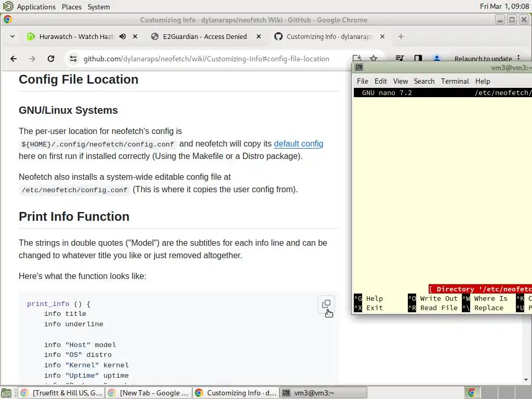The height and width of the screenshot is (399, 532).
Task: Click 'info "Uptime" uptime' code line
Action: (86, 376)
